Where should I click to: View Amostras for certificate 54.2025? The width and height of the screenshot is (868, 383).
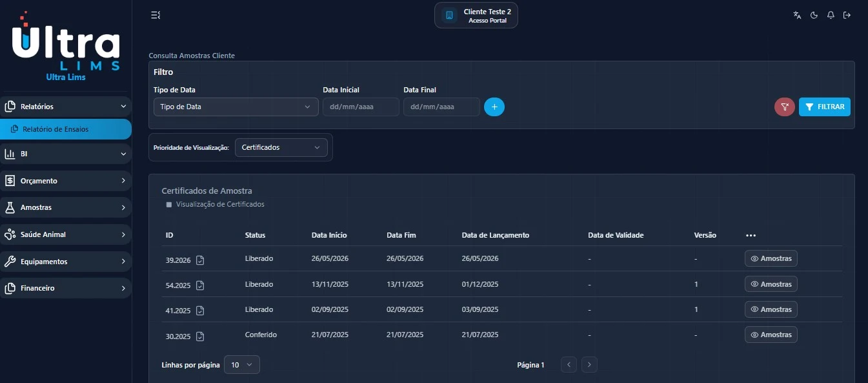click(771, 284)
